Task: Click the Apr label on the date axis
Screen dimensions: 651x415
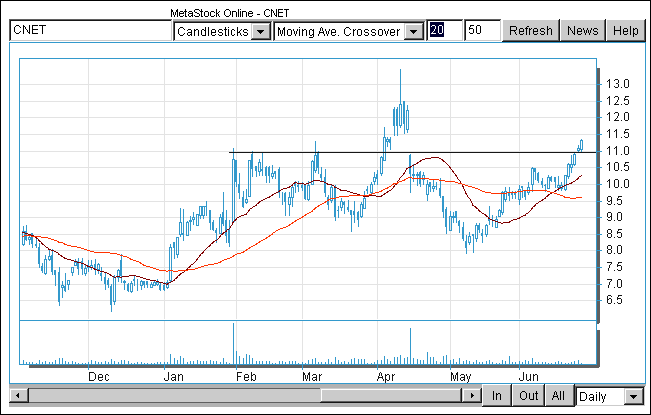Action: tap(386, 377)
